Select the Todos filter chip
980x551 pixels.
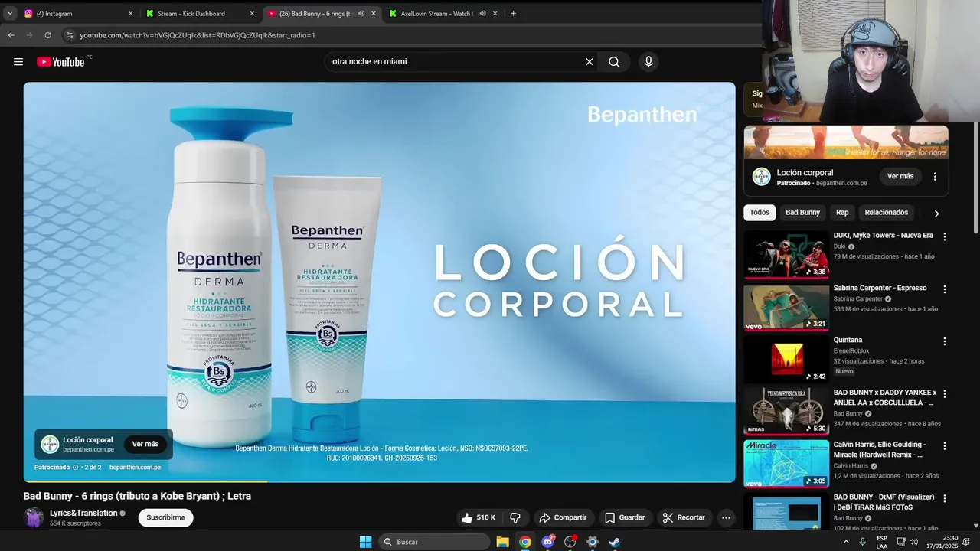pos(759,213)
